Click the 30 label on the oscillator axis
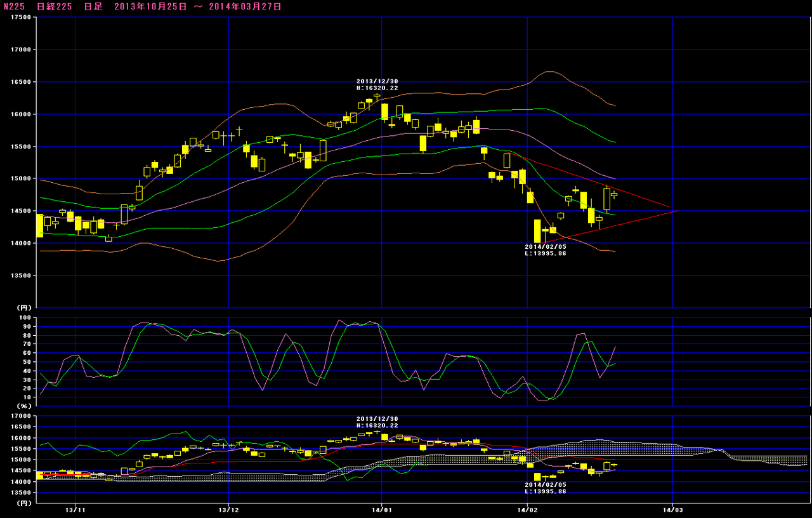The width and height of the screenshot is (812, 518). coord(27,380)
